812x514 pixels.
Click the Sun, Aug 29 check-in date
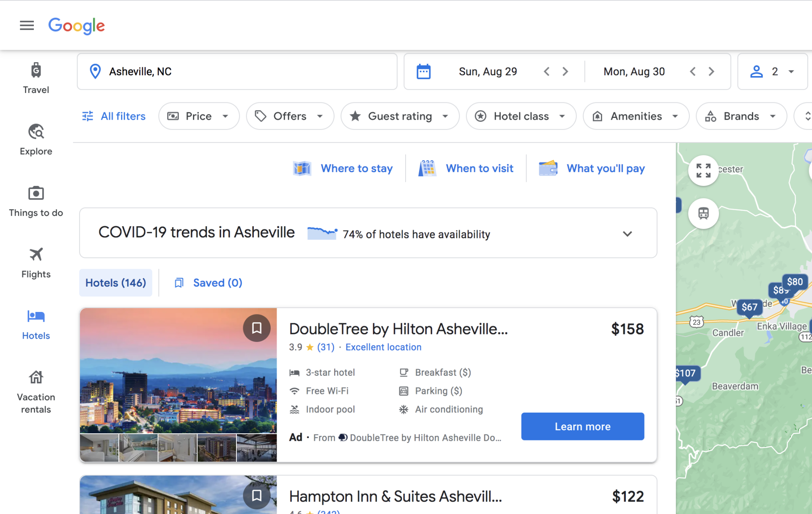point(488,71)
